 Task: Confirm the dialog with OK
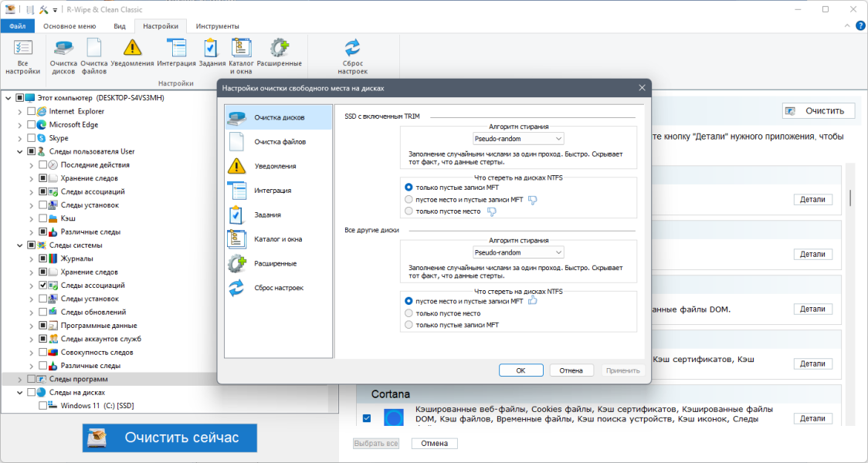pos(520,370)
